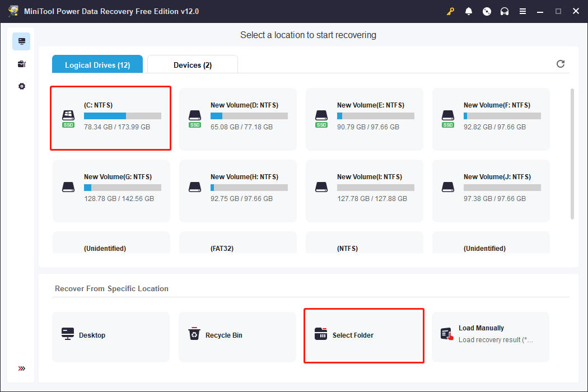Open the headphone support icon
The height and width of the screenshot is (392, 588).
505,11
